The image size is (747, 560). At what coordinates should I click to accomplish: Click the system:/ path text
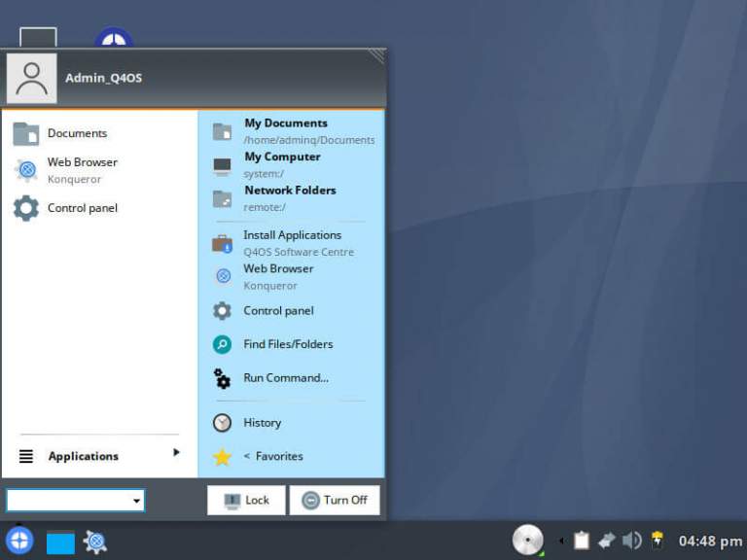pos(264,174)
